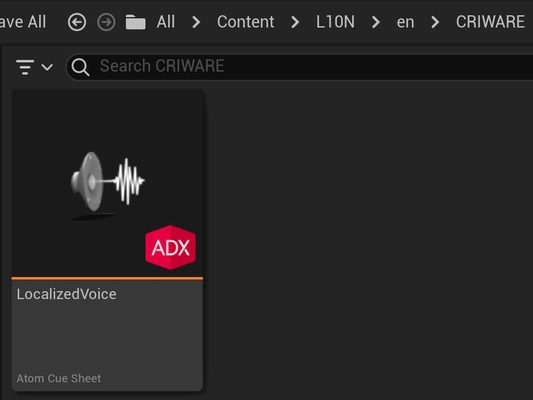The image size is (533, 400).
Task: Expand chevron after All breadcrumb
Action: click(x=196, y=22)
